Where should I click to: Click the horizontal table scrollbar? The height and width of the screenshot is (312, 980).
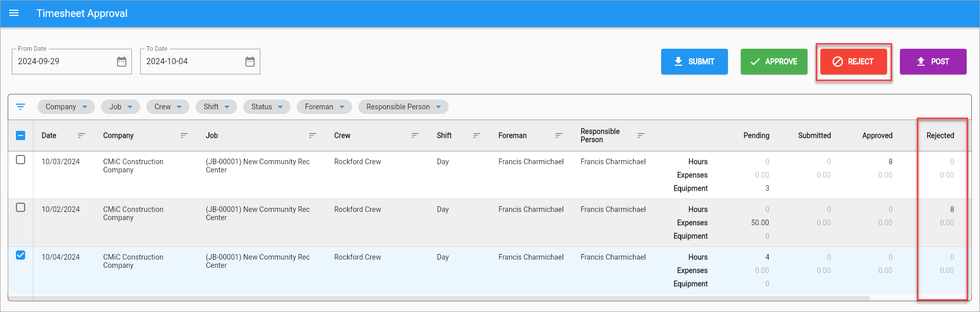pos(439,298)
